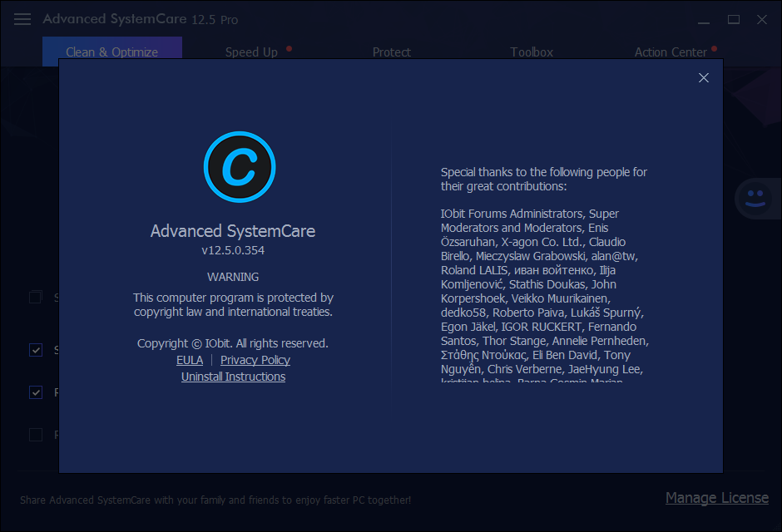Open the EULA link
This screenshot has height=532, width=782.
pyautogui.click(x=190, y=360)
